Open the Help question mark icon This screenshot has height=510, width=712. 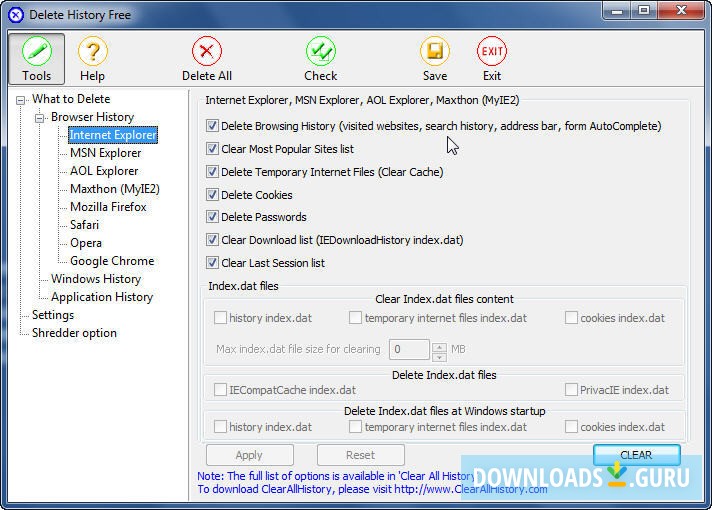(x=93, y=51)
